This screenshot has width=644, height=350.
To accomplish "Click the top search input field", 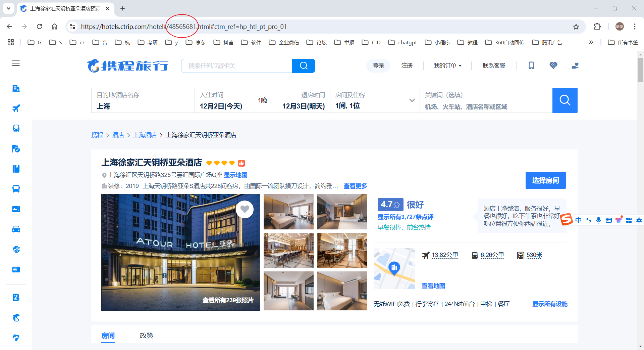I will (x=236, y=66).
